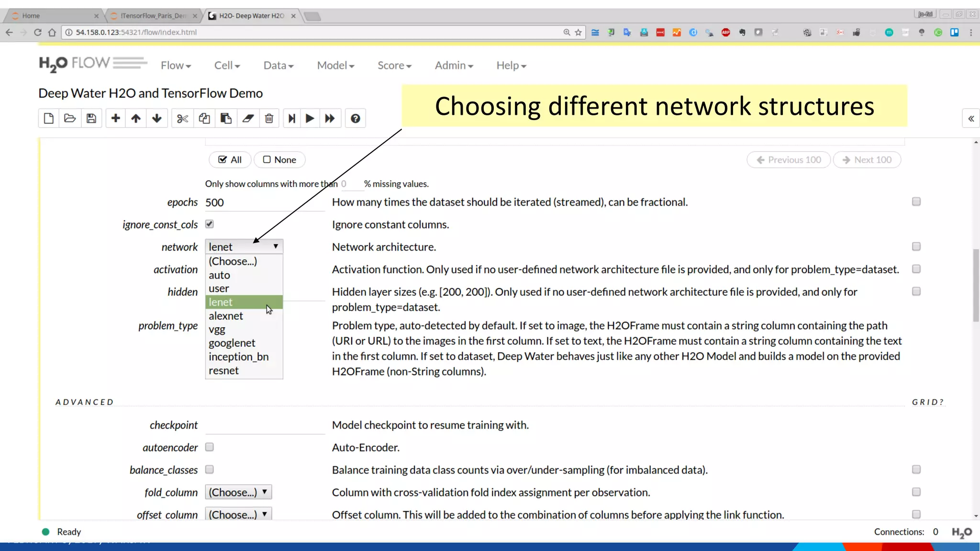Open a flow via the folder icon
Viewport: 980px width, 551px height.
(x=70, y=119)
